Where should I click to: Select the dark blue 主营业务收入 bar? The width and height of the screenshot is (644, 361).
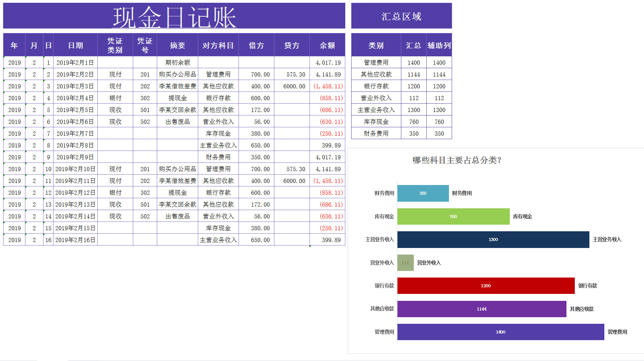point(493,239)
